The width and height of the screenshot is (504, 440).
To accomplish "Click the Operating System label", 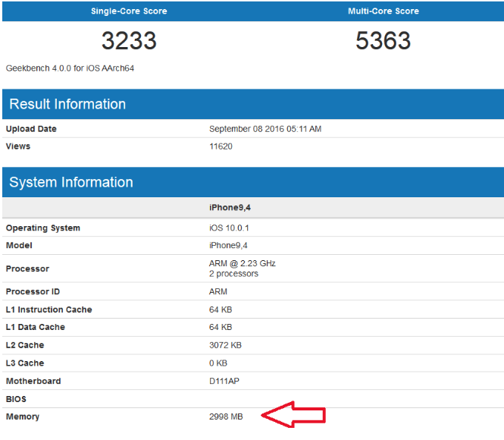I will coord(43,228).
